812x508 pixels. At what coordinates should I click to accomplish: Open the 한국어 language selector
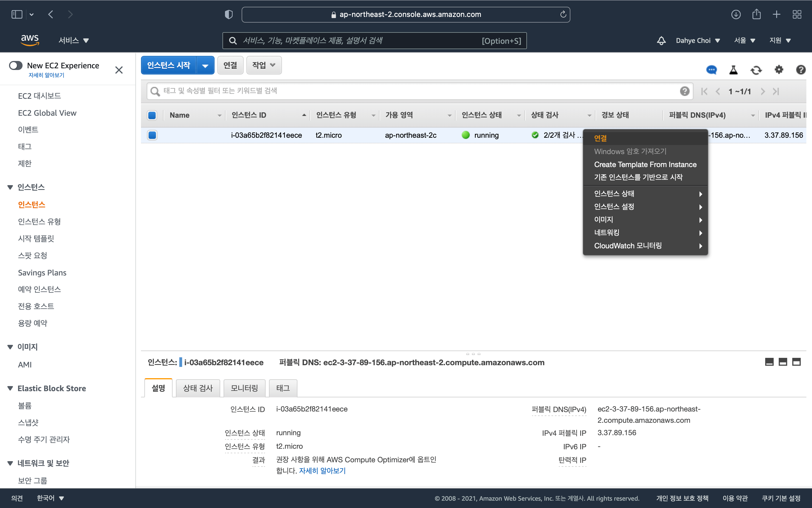click(50, 498)
